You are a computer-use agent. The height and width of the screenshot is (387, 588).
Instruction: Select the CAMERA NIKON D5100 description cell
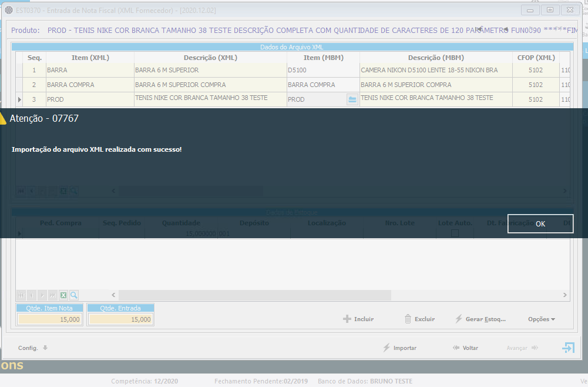(x=436, y=70)
